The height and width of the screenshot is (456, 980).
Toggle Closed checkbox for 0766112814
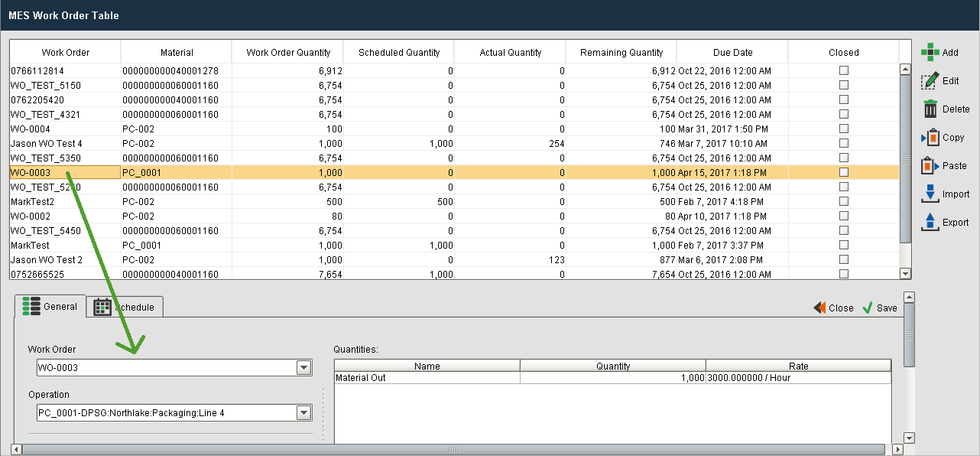pyautogui.click(x=844, y=70)
